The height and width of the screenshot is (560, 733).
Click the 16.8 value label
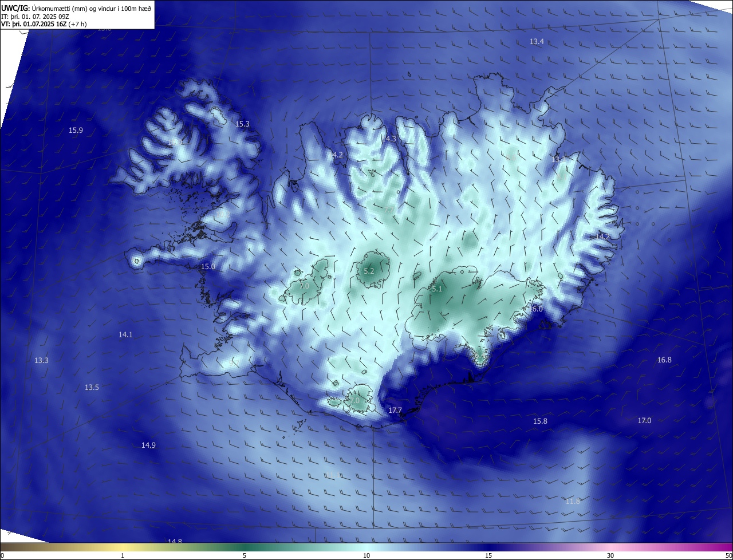664,360
